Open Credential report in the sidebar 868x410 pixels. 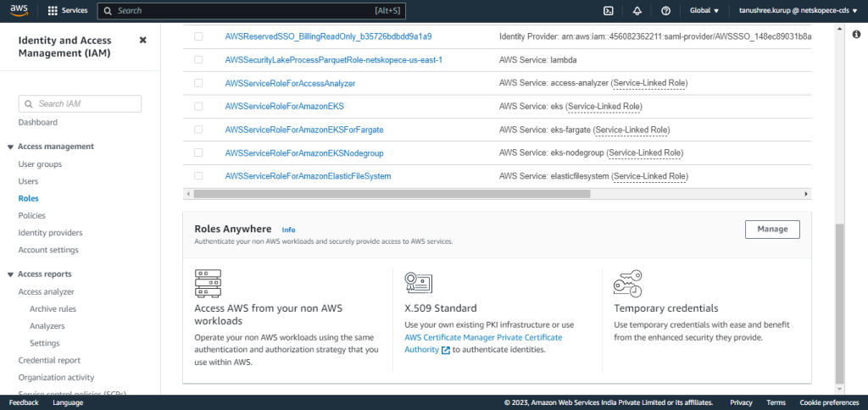click(49, 361)
